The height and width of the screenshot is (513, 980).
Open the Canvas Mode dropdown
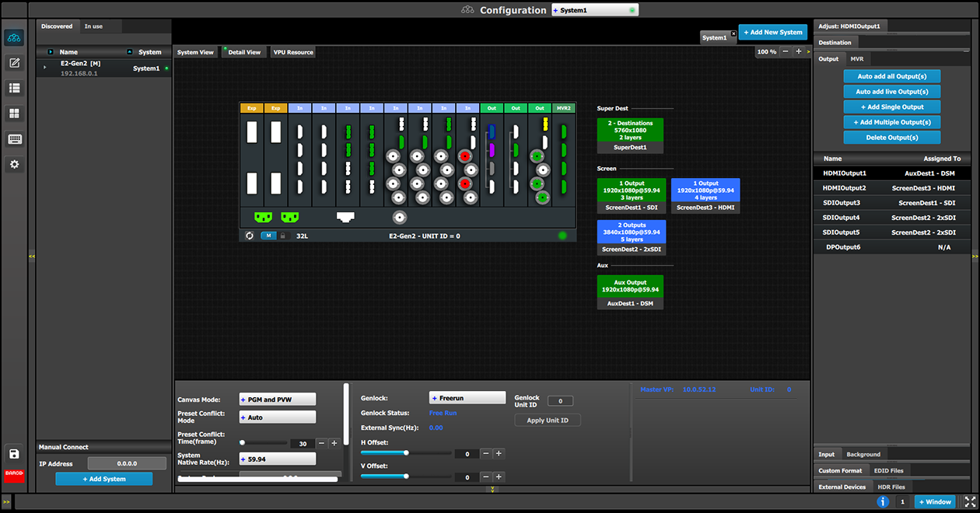coord(277,400)
